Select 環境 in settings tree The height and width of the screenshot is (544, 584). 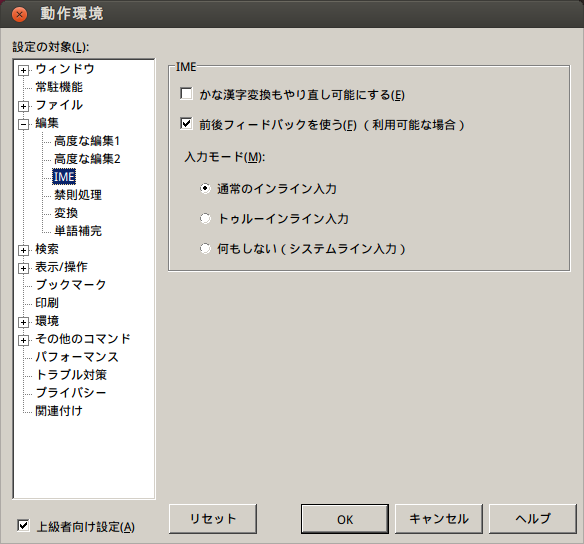pos(47,321)
